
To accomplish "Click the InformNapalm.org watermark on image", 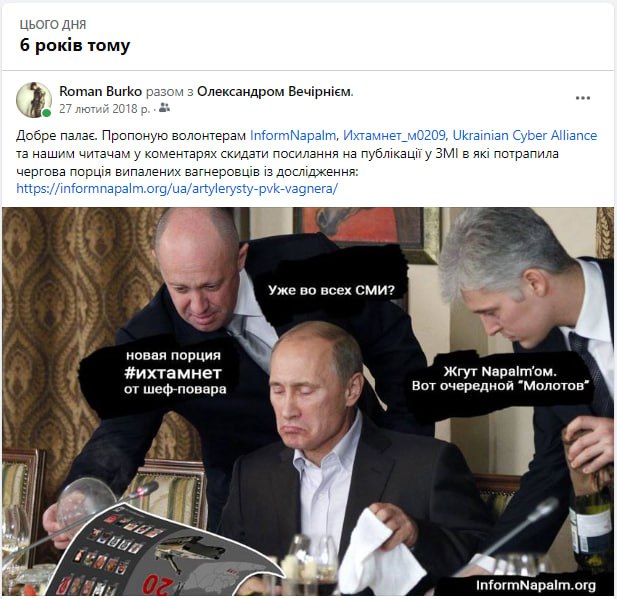I will (x=536, y=585).
